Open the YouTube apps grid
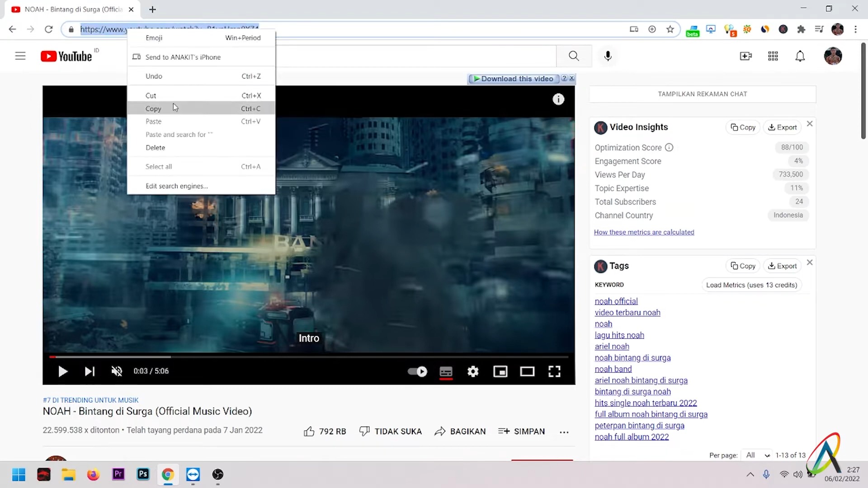868x488 pixels. coord(773,56)
